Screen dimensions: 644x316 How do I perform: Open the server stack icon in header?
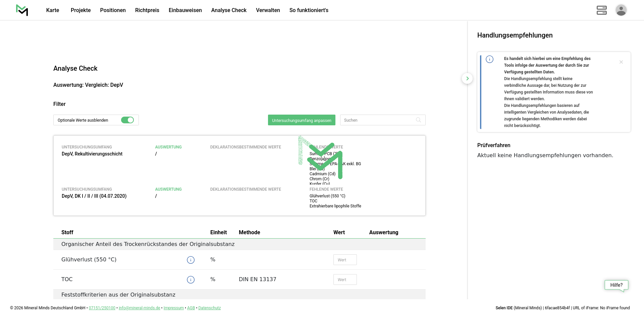tap(601, 10)
